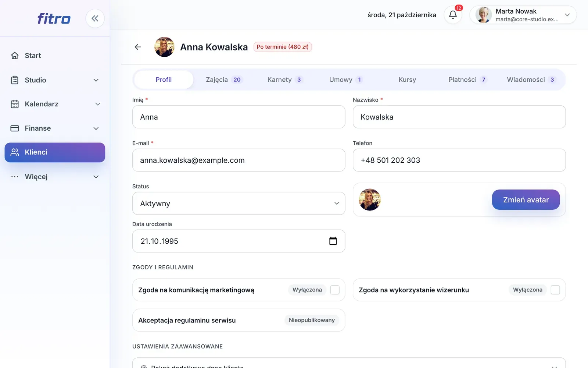Open the Status dropdown showing Aktywny
The width and height of the screenshot is (588, 368).
[239, 204]
